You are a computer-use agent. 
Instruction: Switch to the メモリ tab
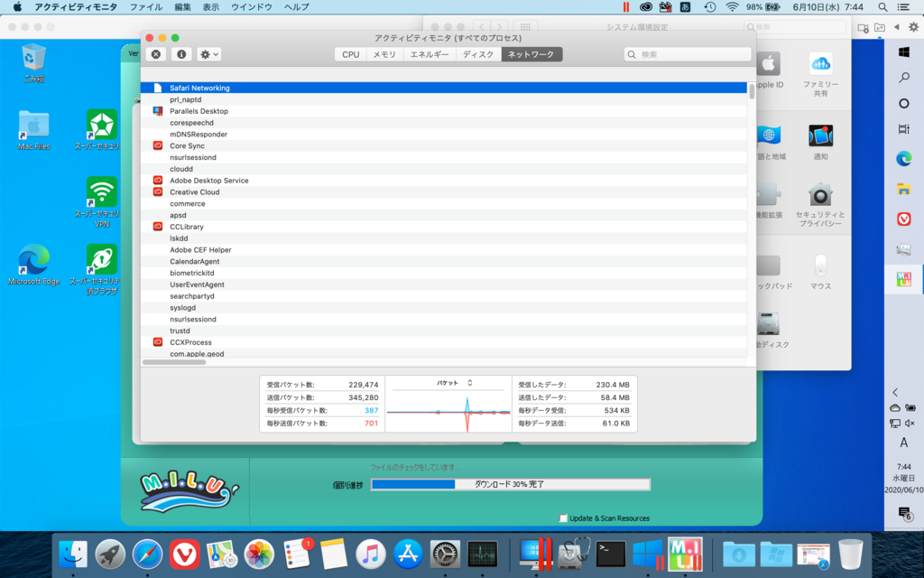[x=384, y=54]
